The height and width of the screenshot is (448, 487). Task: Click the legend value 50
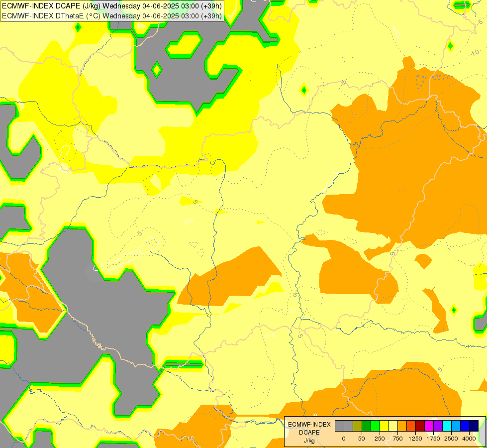[362, 439]
